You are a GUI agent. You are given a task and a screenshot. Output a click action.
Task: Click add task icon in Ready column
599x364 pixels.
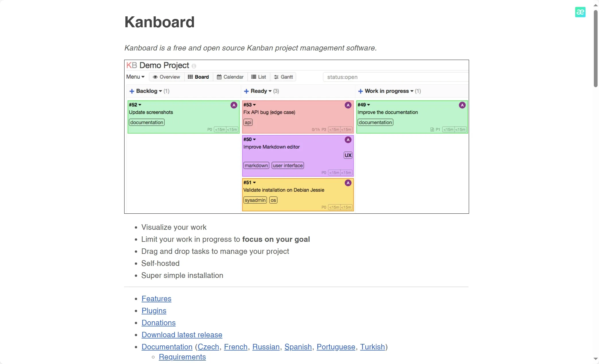tap(246, 91)
